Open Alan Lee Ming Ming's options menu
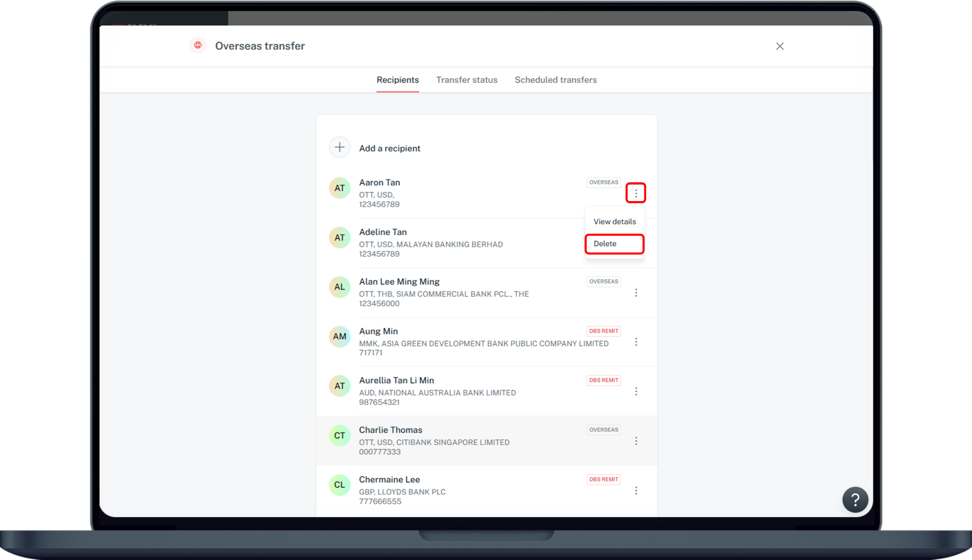This screenshot has width=972, height=560. pyautogui.click(x=636, y=293)
